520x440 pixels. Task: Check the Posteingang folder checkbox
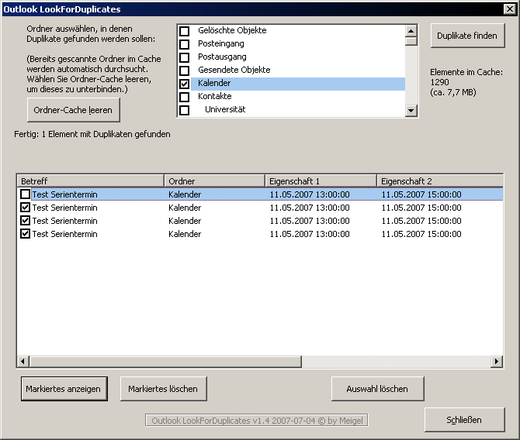click(184, 44)
